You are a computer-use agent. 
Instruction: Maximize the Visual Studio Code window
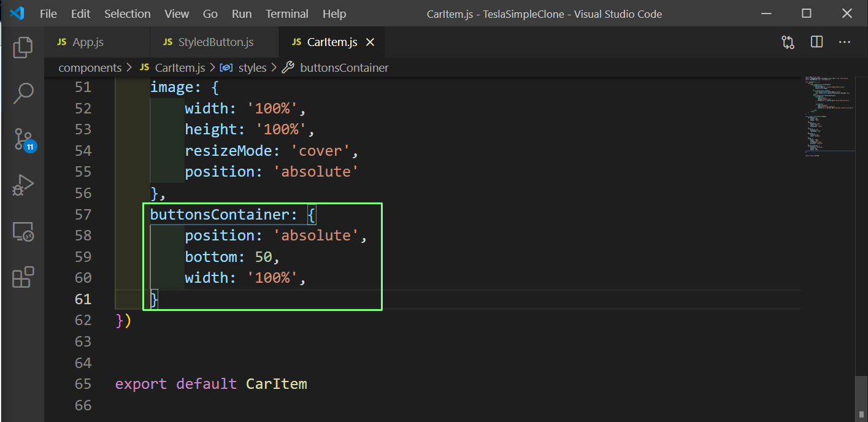(807, 13)
